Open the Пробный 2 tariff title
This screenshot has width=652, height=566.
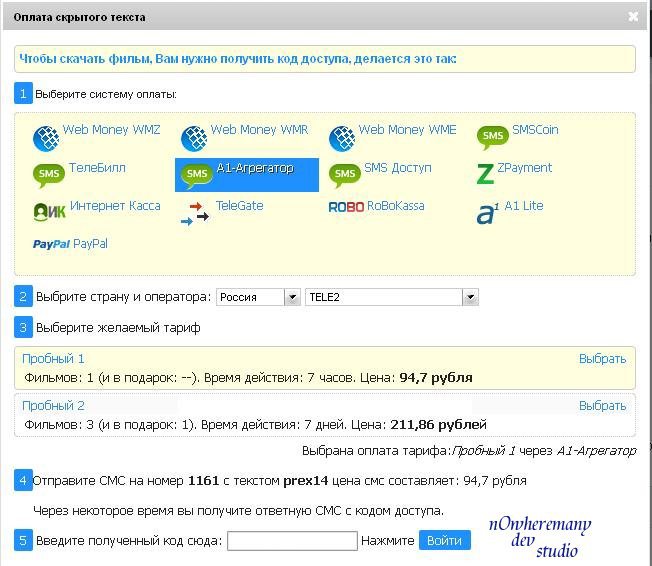[x=53, y=405]
